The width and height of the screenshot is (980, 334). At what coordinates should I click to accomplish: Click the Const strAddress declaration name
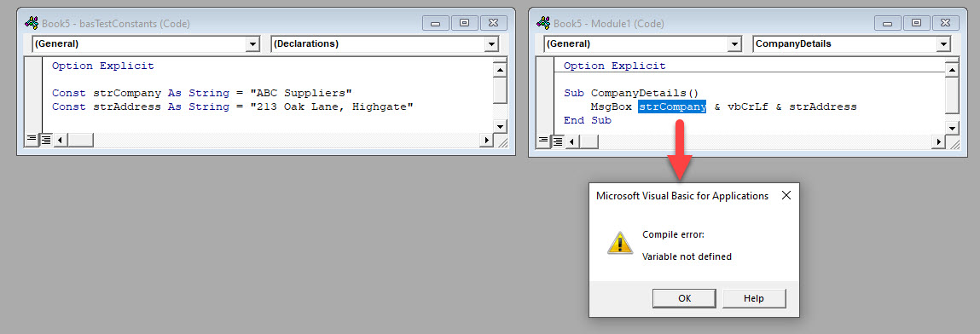[127, 107]
